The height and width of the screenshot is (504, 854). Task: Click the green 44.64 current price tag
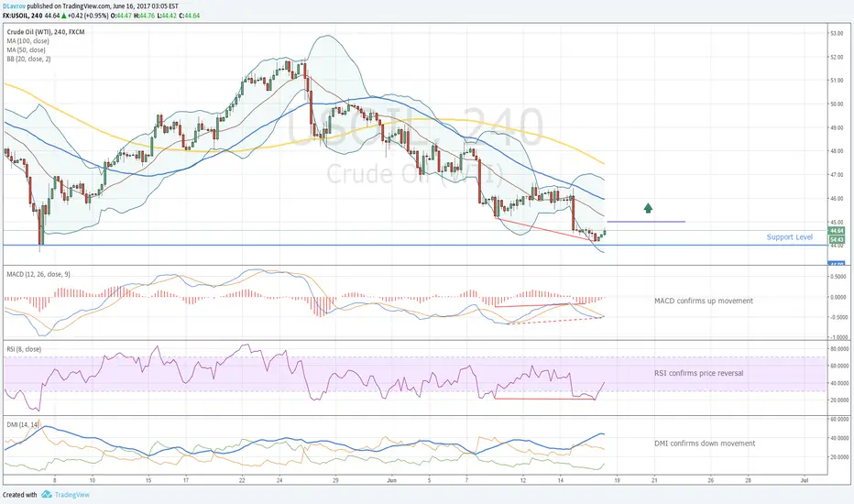(x=837, y=231)
